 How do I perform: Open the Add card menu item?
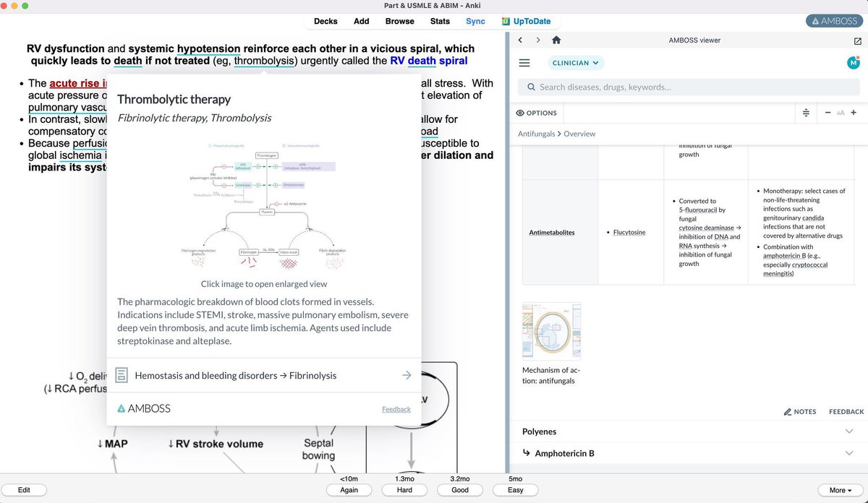tap(362, 21)
